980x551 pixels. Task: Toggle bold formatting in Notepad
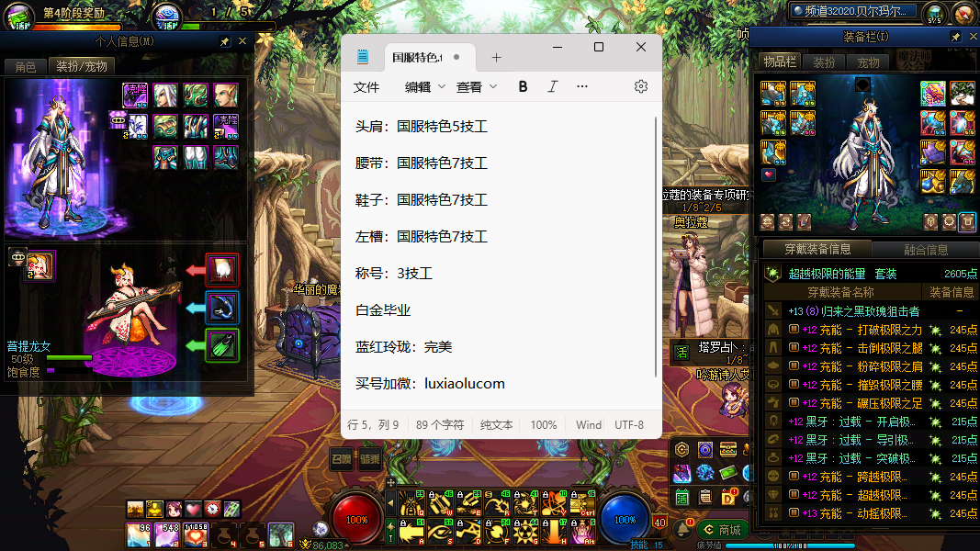[x=523, y=86]
